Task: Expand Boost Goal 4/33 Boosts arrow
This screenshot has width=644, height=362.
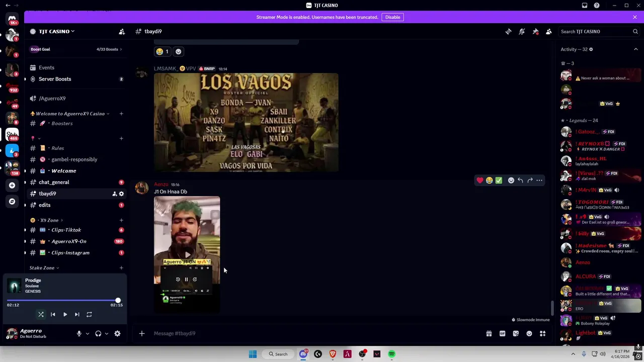Action: [121, 49]
